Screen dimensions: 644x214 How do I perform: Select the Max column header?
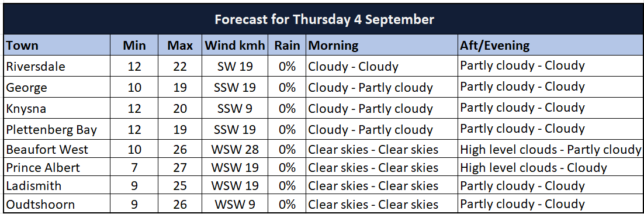180,45
